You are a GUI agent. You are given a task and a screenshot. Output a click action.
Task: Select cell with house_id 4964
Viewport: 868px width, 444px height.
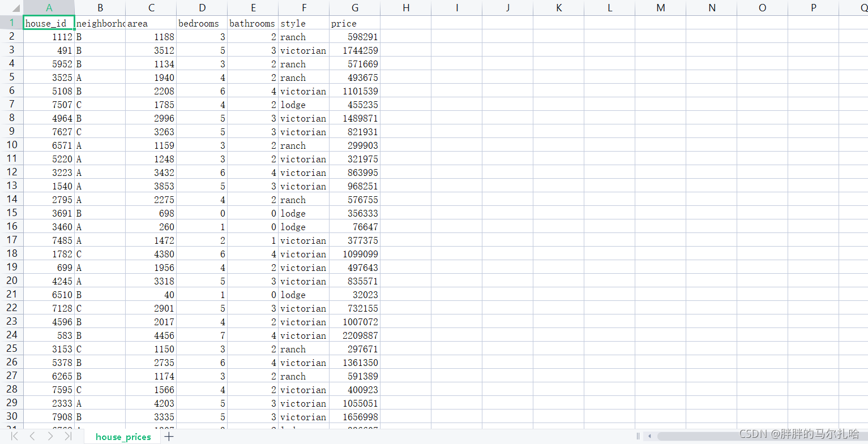49,118
